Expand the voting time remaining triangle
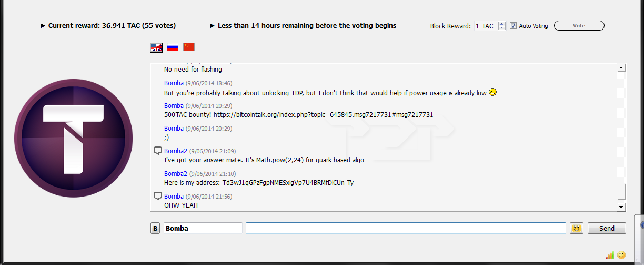The height and width of the screenshot is (265, 644). tap(212, 26)
